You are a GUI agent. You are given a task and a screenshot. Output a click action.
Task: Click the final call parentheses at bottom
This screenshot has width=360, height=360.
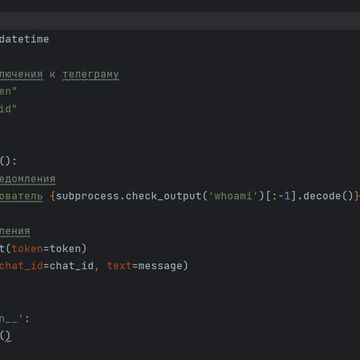6,336
